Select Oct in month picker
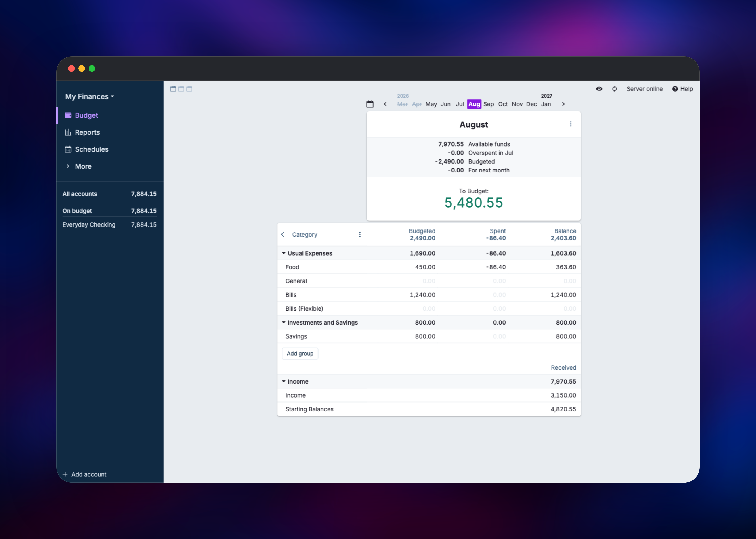The image size is (756, 539). click(503, 104)
